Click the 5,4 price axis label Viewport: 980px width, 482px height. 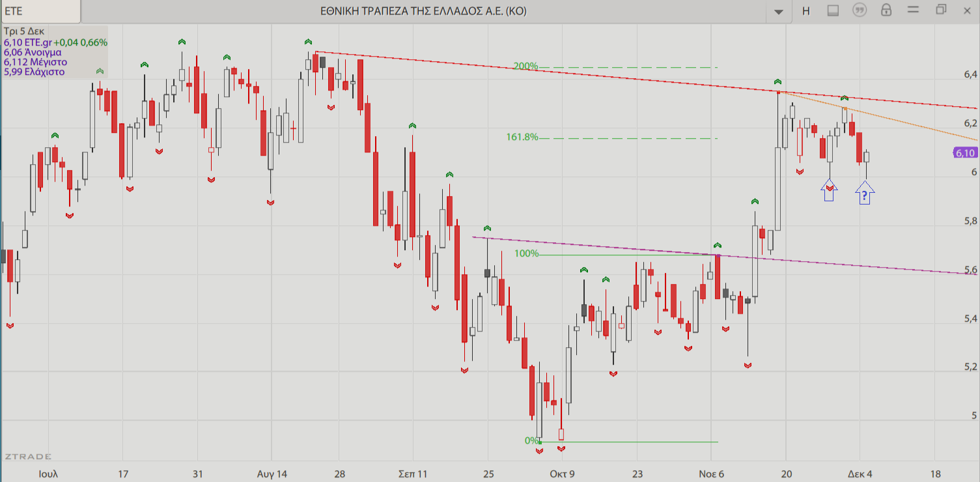pyautogui.click(x=970, y=319)
